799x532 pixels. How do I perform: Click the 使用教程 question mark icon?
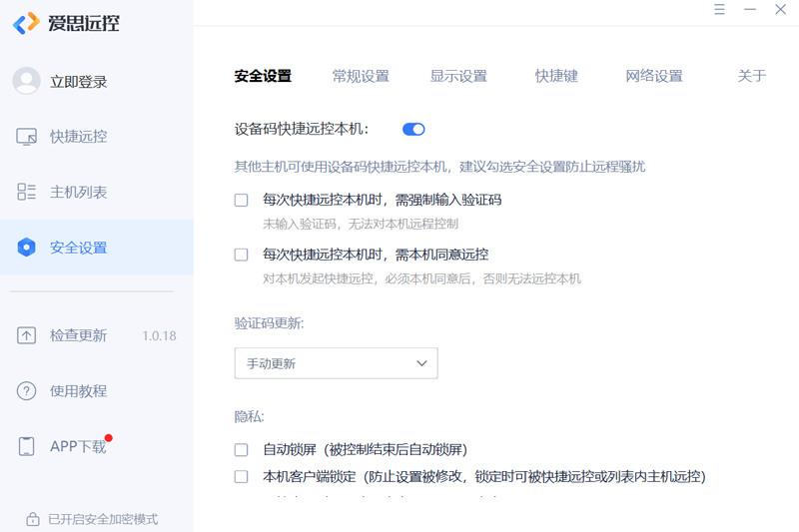pos(27,391)
